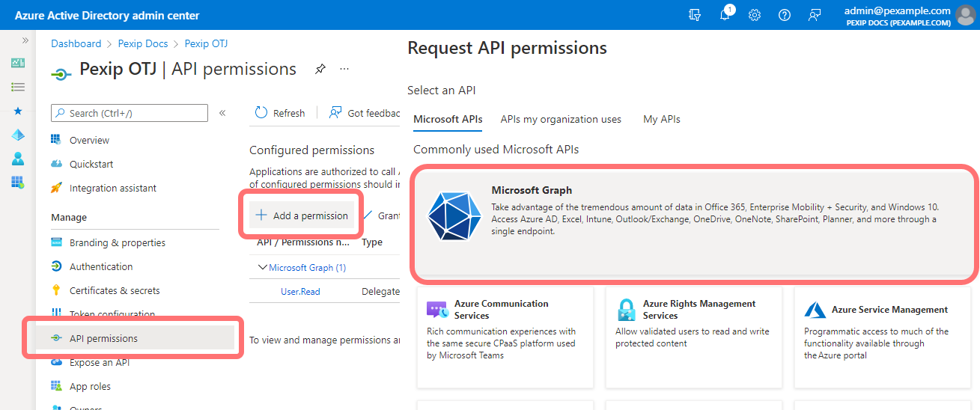Viewport: 980px width, 410px height.
Task: Open the feedback icon in header
Action: point(815,15)
